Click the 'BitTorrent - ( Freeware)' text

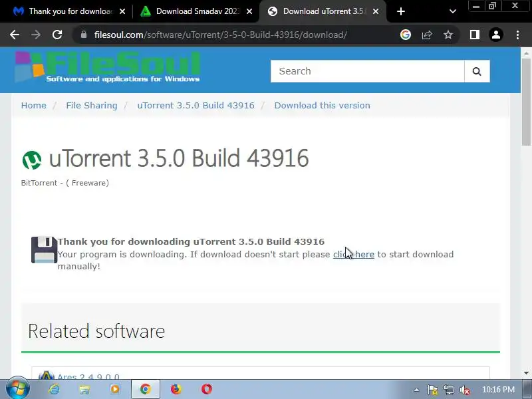click(65, 183)
